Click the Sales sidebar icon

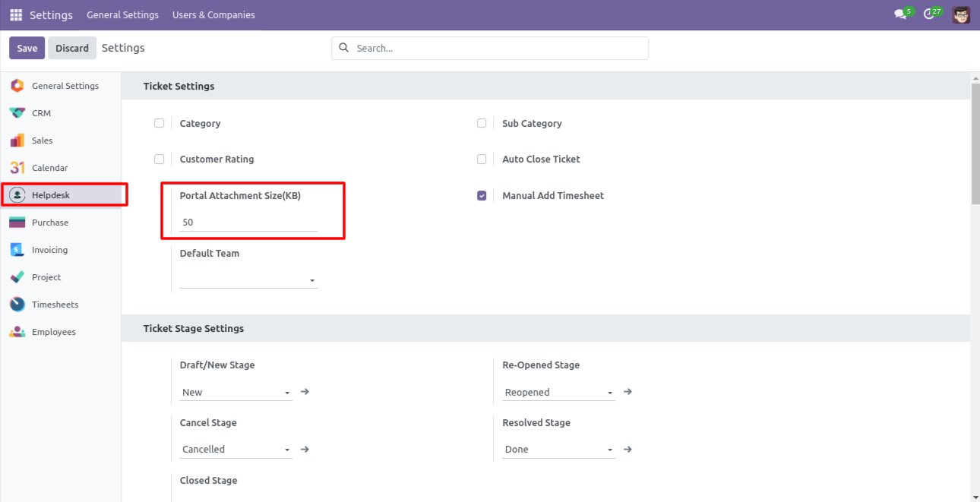point(17,140)
